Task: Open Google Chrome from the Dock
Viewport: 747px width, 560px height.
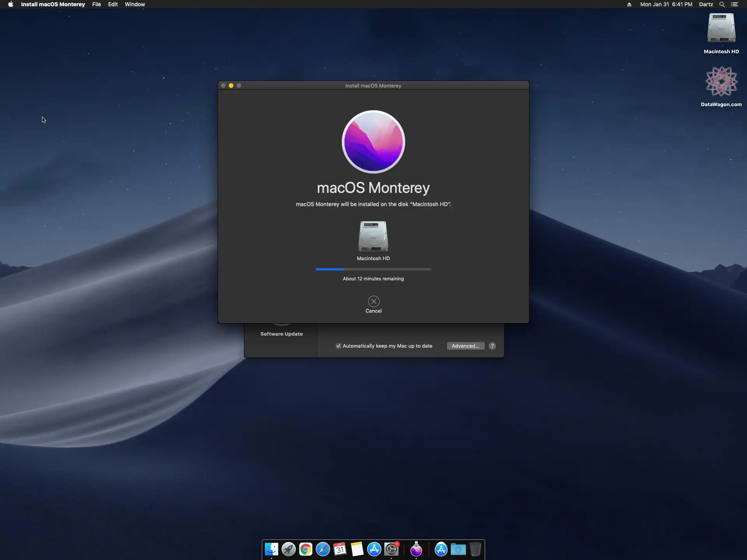Action: tap(306, 549)
